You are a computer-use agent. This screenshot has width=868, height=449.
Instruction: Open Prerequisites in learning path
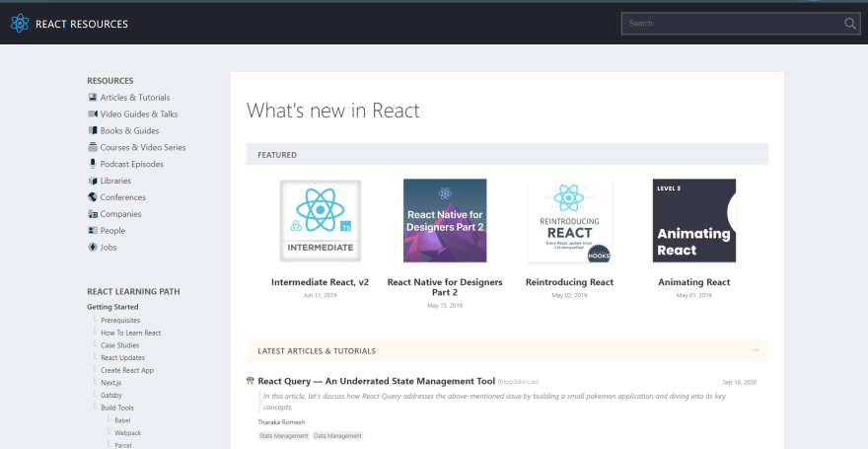click(x=120, y=320)
